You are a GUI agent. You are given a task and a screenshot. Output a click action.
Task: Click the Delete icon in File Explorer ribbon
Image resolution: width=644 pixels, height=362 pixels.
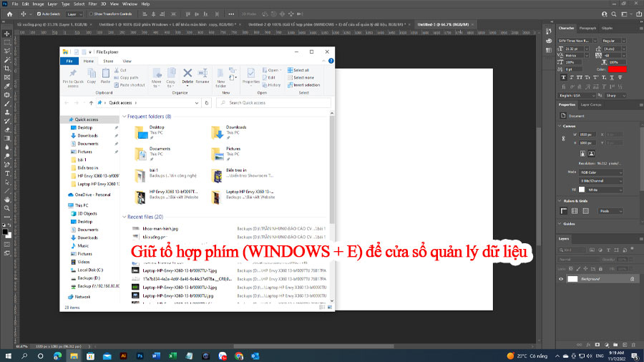[x=187, y=77]
